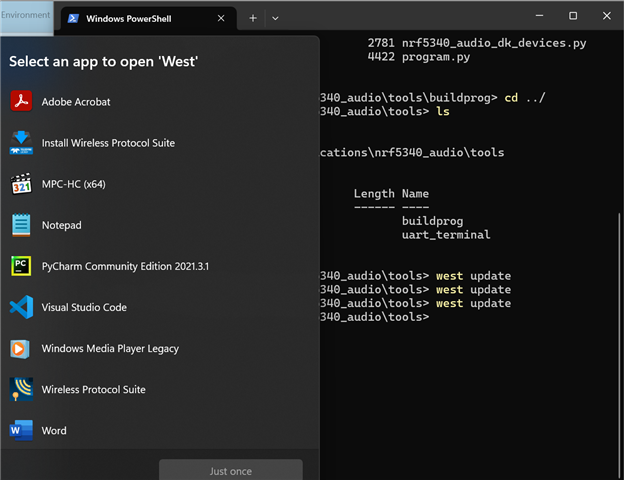Click the uart_terminal directory name
The height and width of the screenshot is (480, 624).
tap(446, 235)
